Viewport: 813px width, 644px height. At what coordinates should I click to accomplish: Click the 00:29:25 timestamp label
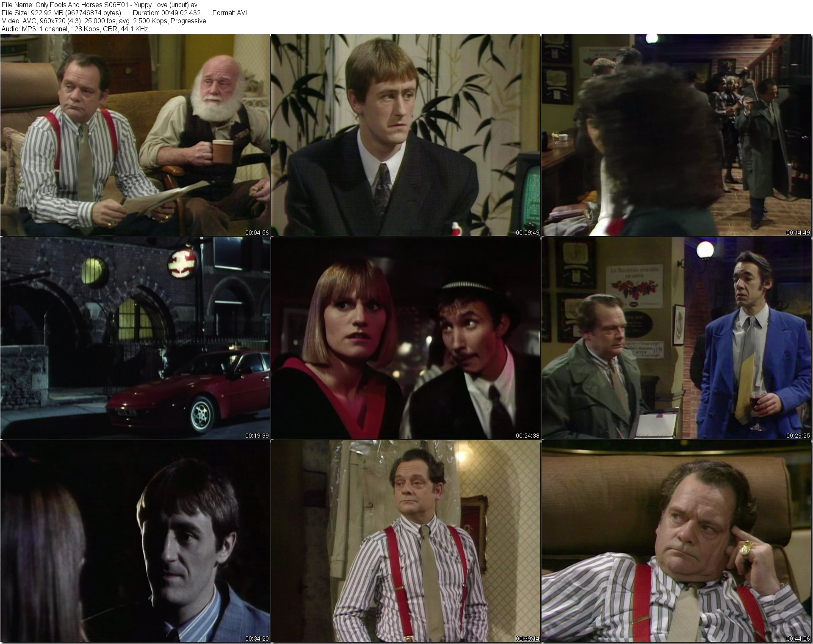[x=798, y=435]
